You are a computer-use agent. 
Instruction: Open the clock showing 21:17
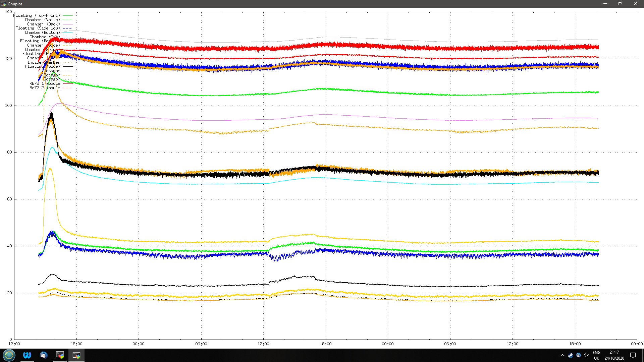tap(614, 355)
